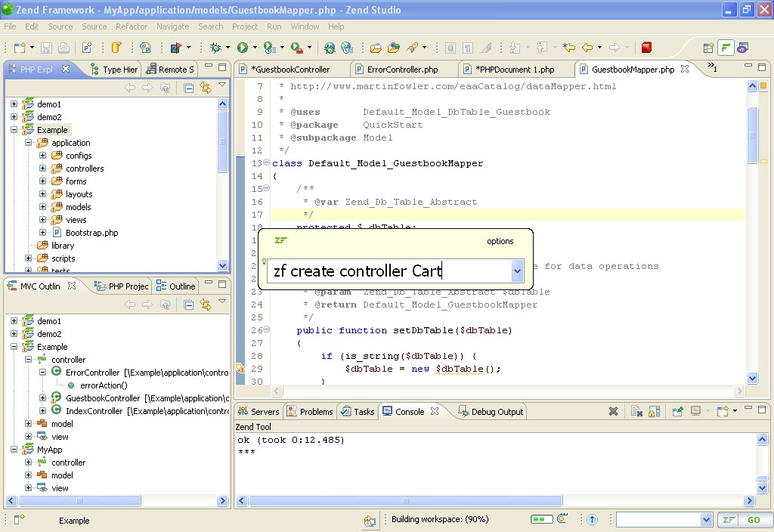Viewport: 774px width, 532px height.
Task: Switch to the ErrorController.php tab
Action: [402, 70]
